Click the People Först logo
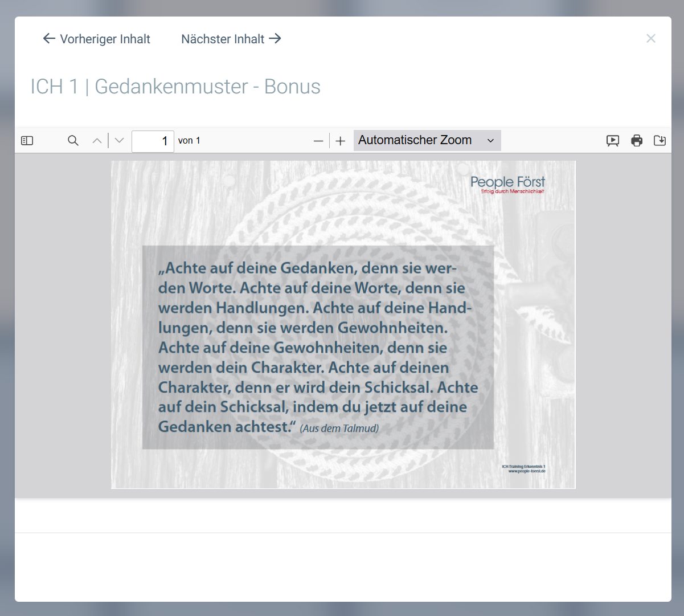 pyautogui.click(x=507, y=184)
